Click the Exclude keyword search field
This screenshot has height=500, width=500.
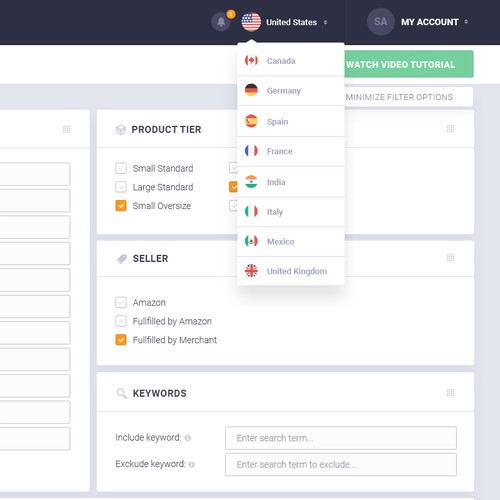click(341, 464)
